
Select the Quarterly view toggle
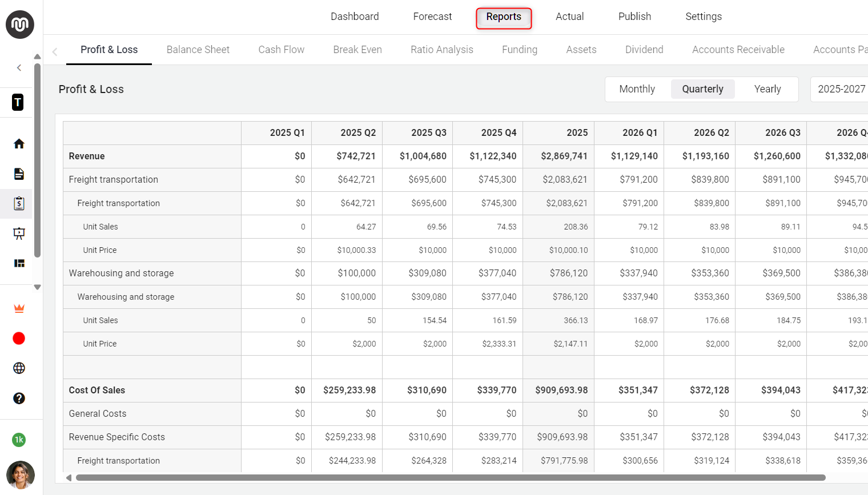tap(702, 89)
